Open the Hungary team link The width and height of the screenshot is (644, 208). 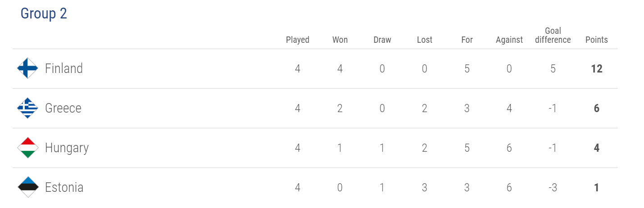tap(67, 148)
